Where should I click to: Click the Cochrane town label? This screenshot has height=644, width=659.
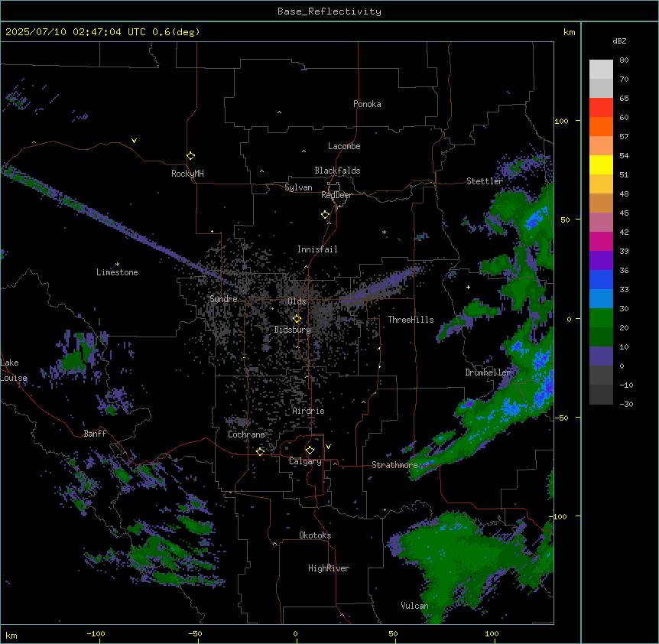tap(246, 434)
